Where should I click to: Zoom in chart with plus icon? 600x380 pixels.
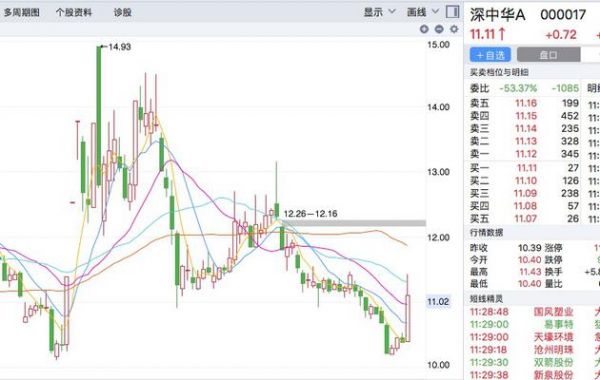(x=424, y=29)
